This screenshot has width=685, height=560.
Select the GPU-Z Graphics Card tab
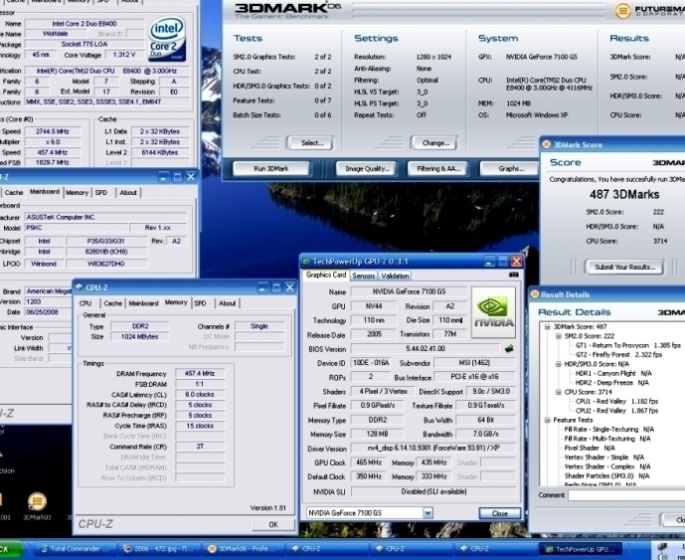[326, 275]
